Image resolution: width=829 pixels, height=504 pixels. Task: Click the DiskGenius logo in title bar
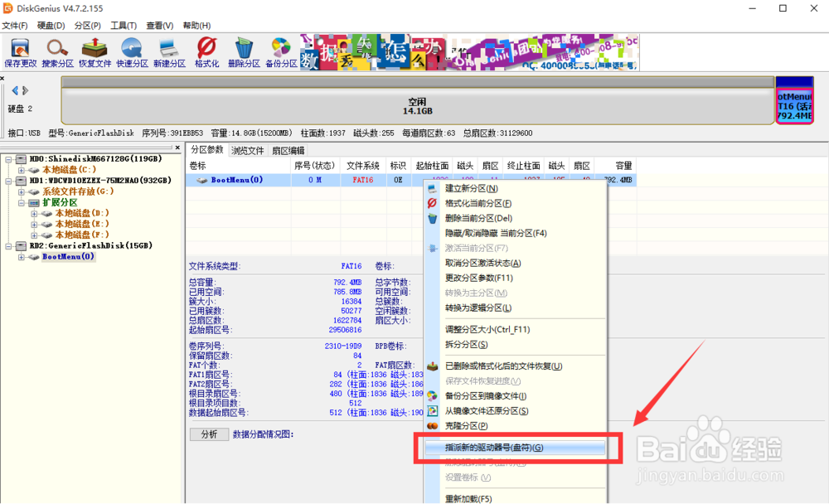[x=7, y=8]
